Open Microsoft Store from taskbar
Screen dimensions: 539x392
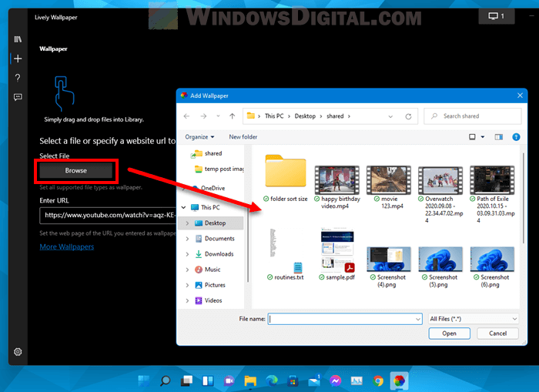tap(293, 380)
